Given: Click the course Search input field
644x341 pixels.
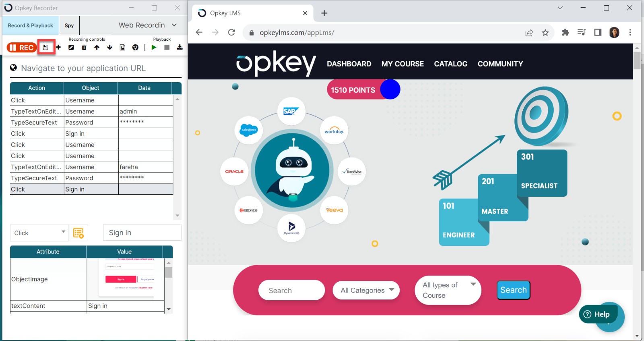Looking at the screenshot, I should 291,290.
